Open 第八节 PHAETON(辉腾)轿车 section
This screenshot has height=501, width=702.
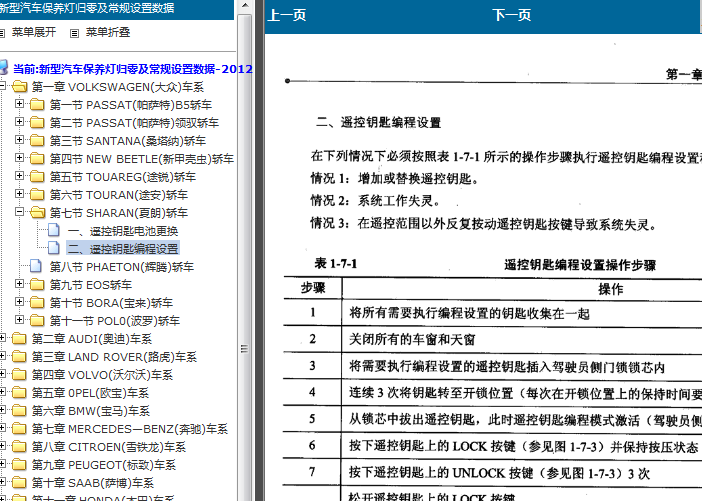[x=122, y=267]
